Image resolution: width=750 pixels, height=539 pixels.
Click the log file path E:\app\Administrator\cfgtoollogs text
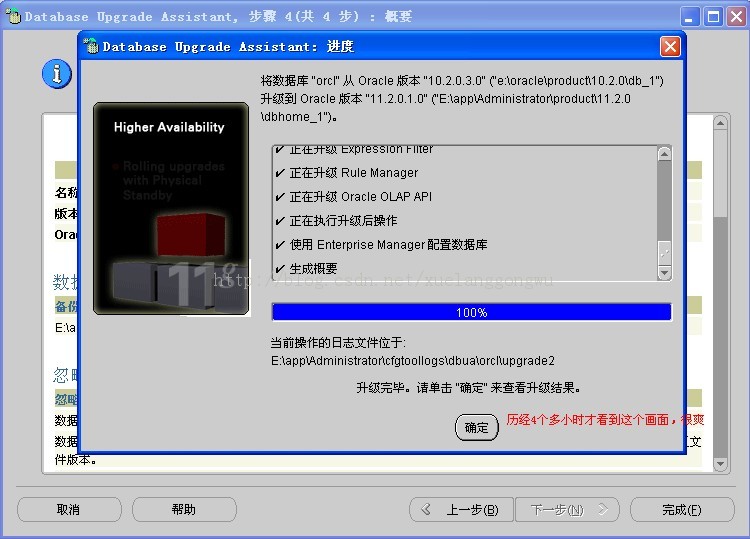[413, 361]
